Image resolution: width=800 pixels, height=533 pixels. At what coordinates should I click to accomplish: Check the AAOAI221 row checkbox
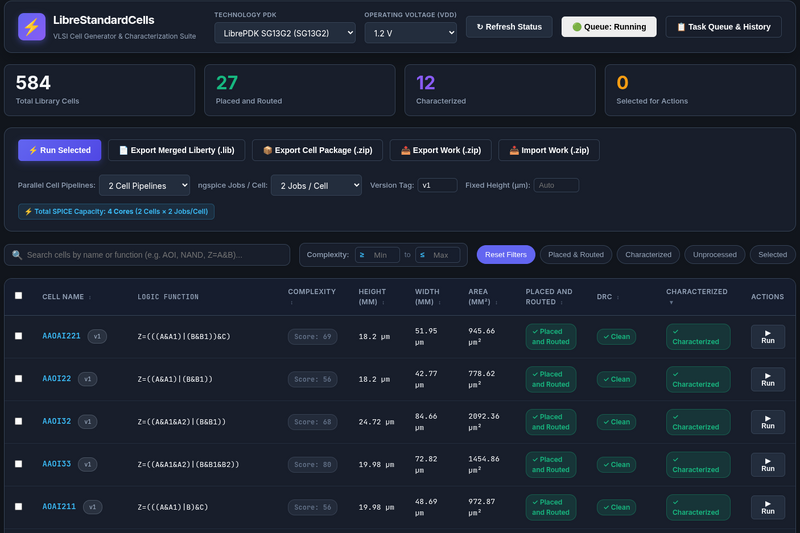pos(18,336)
